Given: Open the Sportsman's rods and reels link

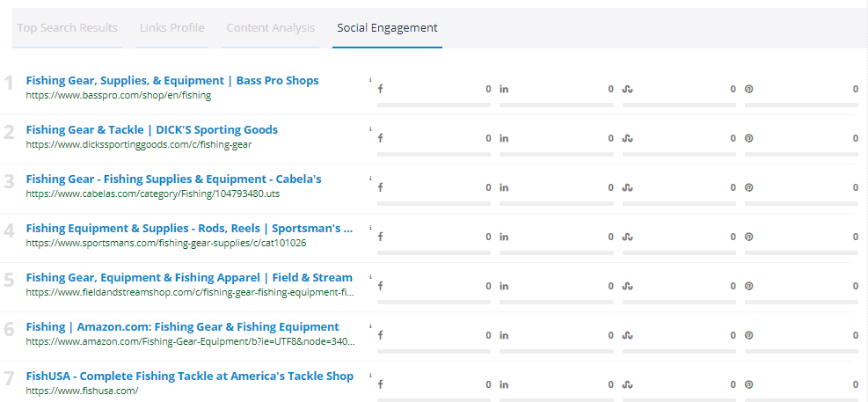Looking at the screenshot, I should tap(189, 228).
